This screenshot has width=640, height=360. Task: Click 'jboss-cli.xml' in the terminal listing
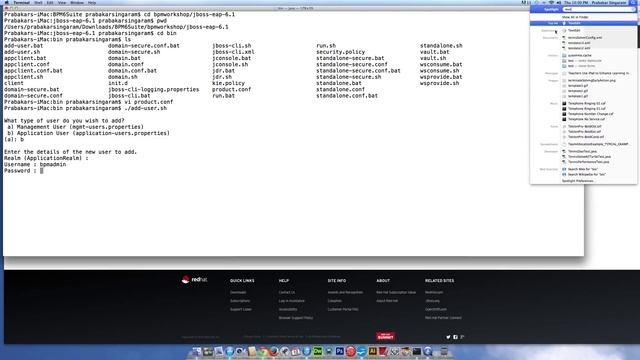pyautogui.click(x=233, y=52)
